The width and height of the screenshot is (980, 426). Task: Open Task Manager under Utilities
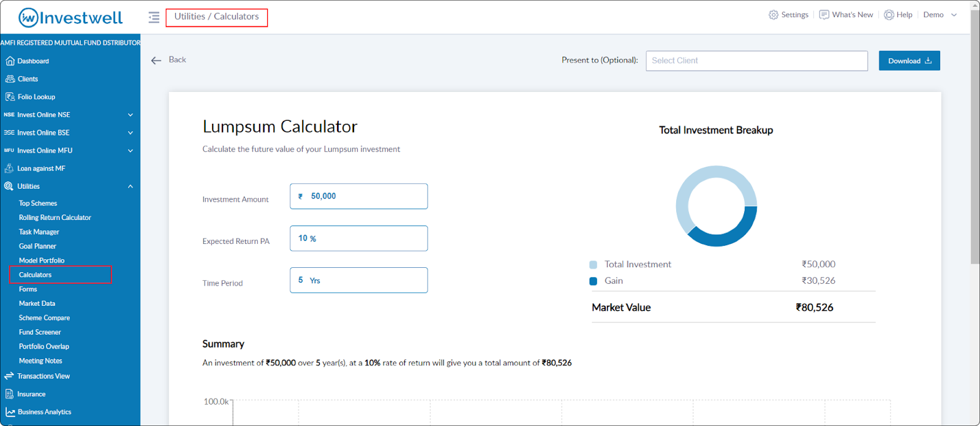[39, 232]
